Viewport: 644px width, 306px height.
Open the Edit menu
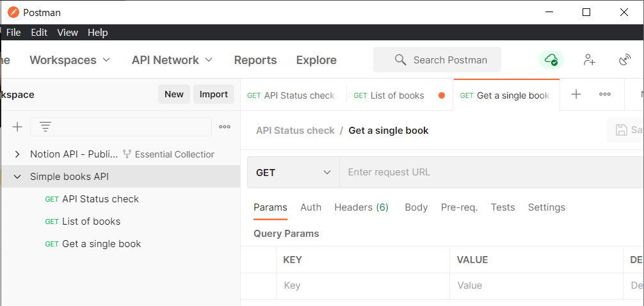click(39, 33)
